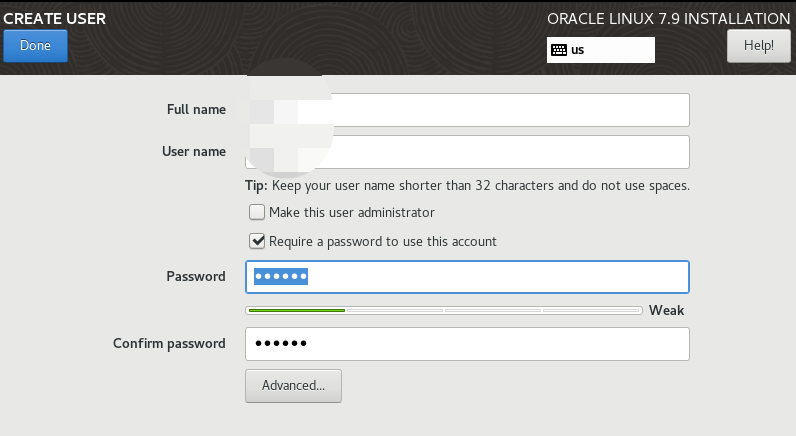Image resolution: width=796 pixels, height=436 pixels.
Task: Uncheck Require a password to use this account
Action: 257,241
